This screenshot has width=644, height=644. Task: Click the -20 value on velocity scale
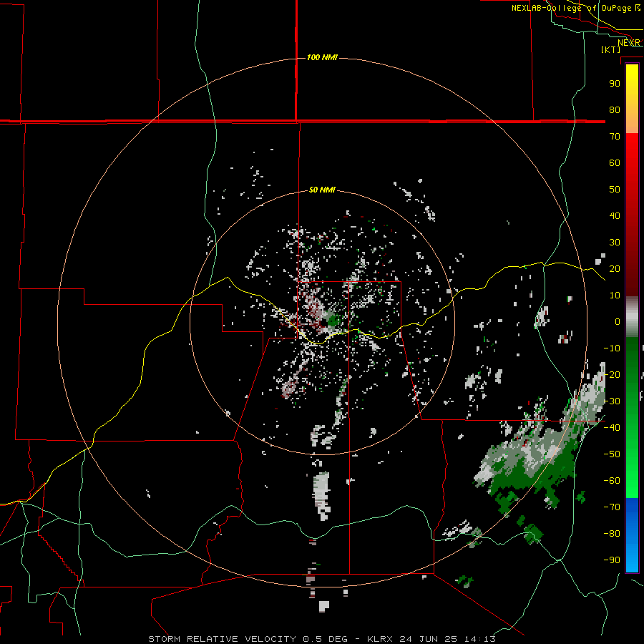pyautogui.click(x=612, y=374)
